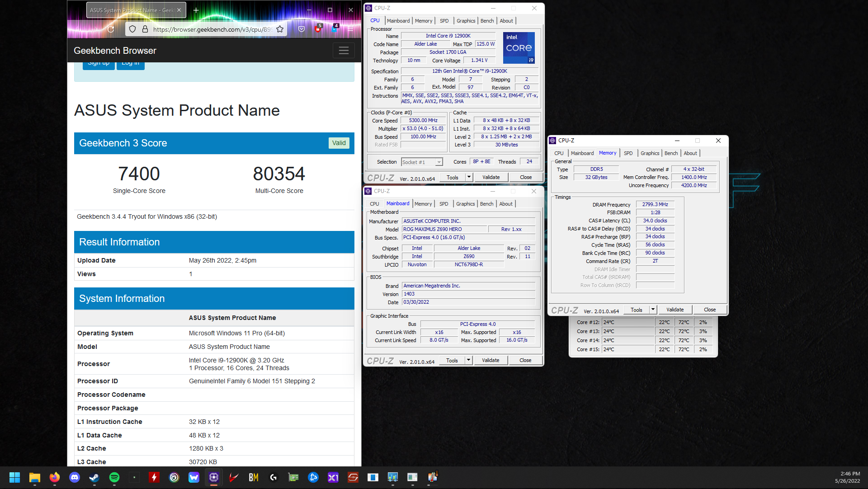The width and height of the screenshot is (868, 489).
Task: Open Battle.net from taskbar
Action: tap(313, 477)
